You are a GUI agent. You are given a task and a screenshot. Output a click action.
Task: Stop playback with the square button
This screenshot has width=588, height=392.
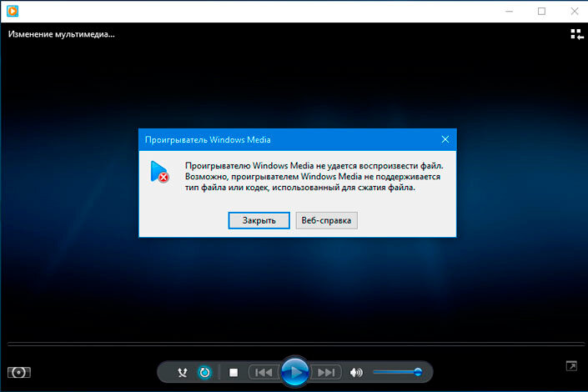[x=234, y=373]
